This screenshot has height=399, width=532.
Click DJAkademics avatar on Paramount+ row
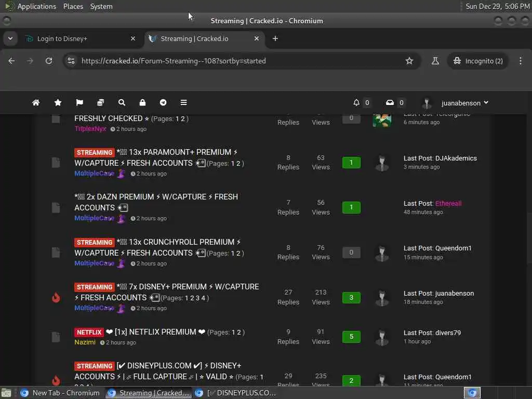click(x=382, y=163)
